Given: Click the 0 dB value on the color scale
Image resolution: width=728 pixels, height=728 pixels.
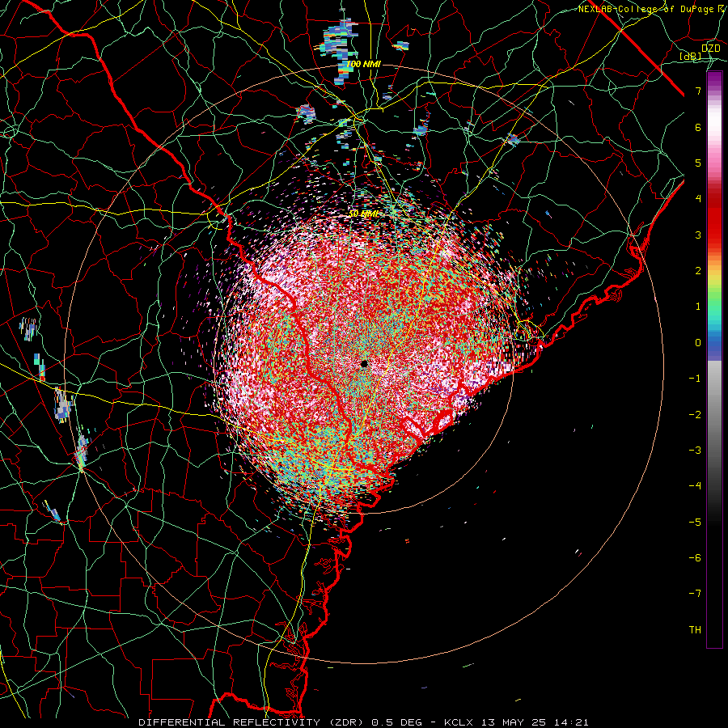Looking at the screenshot, I should 698,343.
